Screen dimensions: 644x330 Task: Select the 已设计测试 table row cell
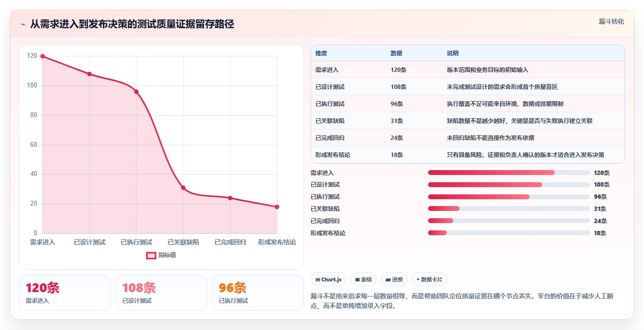click(x=330, y=87)
